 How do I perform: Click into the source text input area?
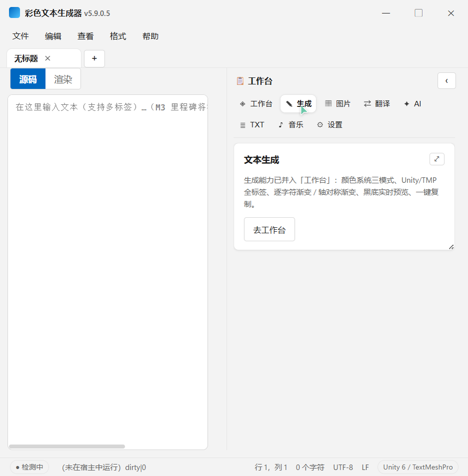pos(108,272)
